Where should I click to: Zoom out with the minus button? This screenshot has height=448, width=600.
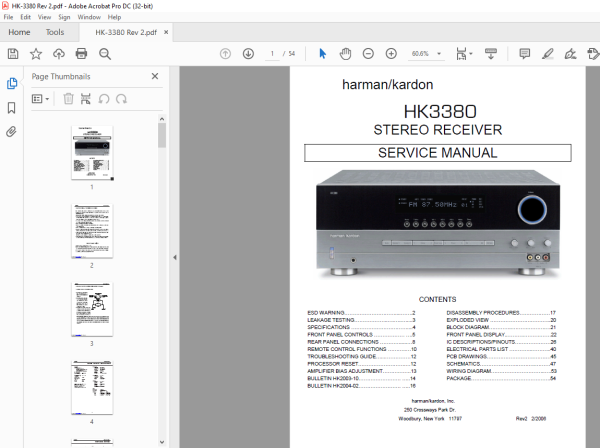(x=368, y=54)
